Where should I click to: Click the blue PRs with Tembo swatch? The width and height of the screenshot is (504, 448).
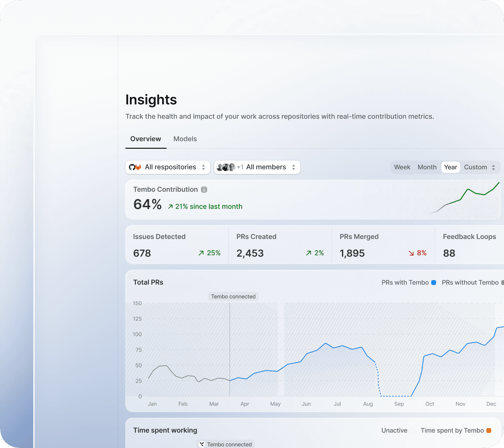click(434, 282)
